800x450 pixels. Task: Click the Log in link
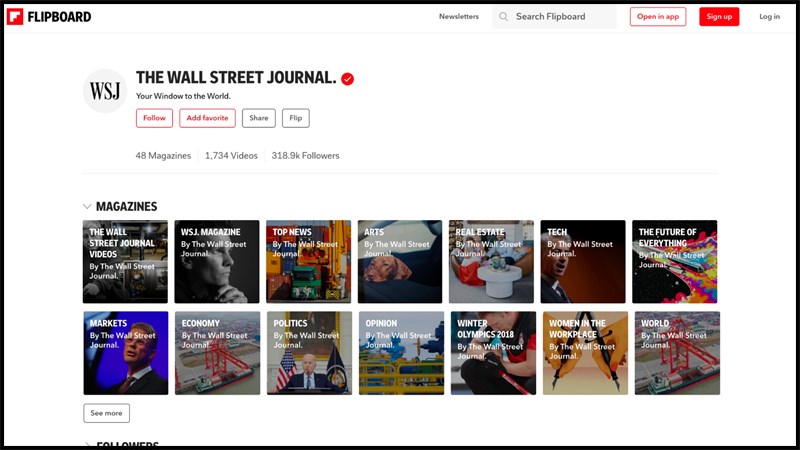click(769, 17)
